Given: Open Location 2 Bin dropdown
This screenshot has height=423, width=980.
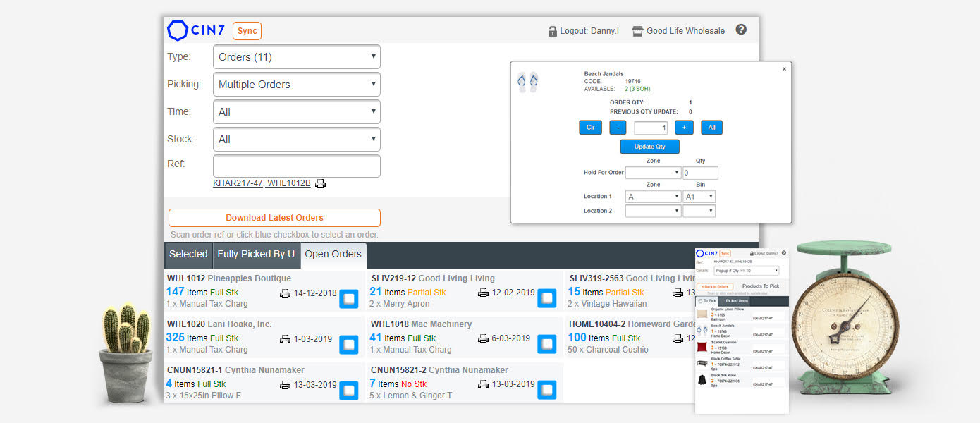Looking at the screenshot, I should (x=699, y=211).
